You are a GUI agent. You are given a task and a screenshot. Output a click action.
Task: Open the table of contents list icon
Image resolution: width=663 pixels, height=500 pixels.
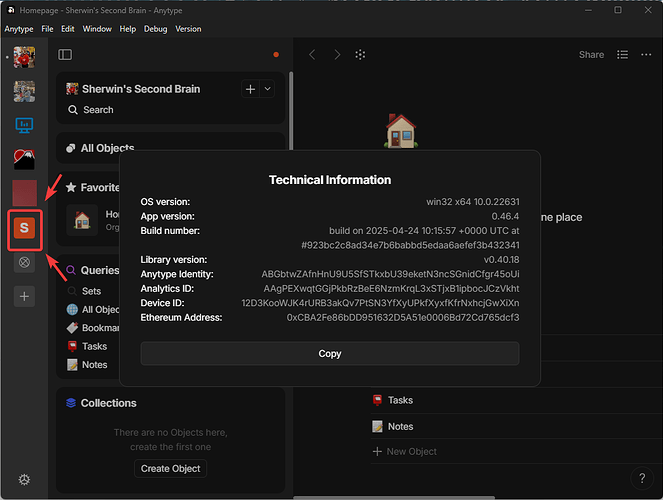[622, 55]
